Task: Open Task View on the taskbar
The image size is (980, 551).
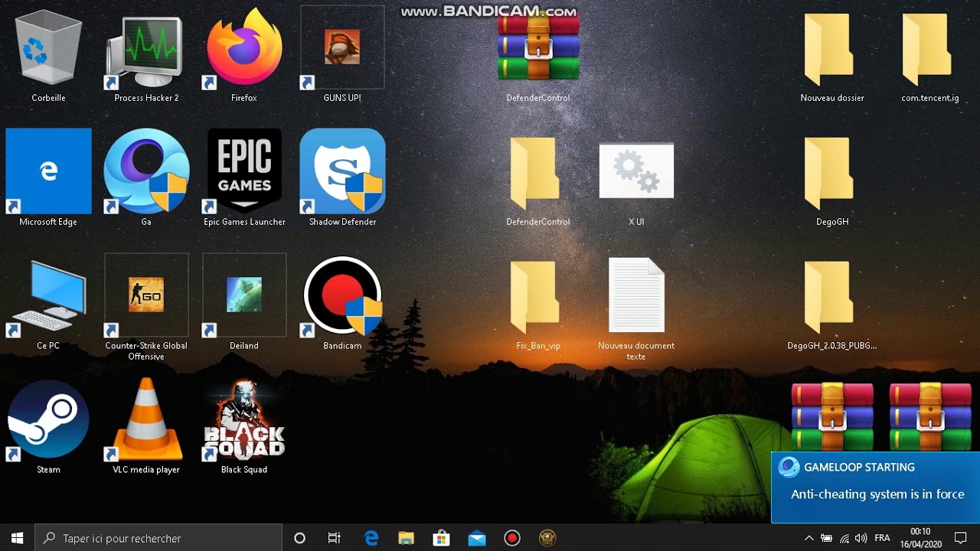Action: (335, 538)
